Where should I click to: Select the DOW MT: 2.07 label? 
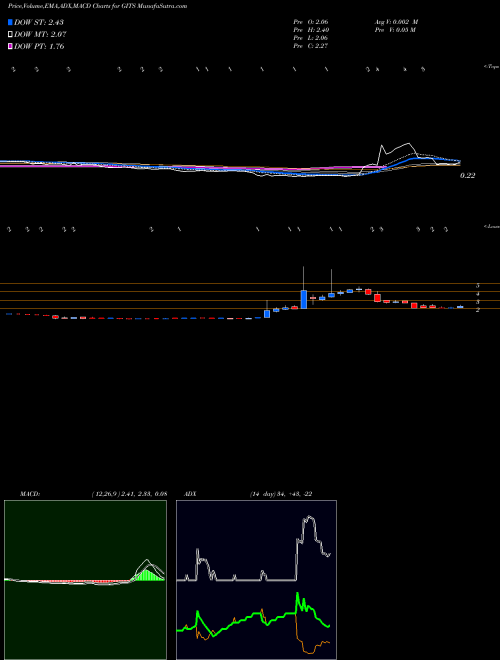[x=40, y=35]
